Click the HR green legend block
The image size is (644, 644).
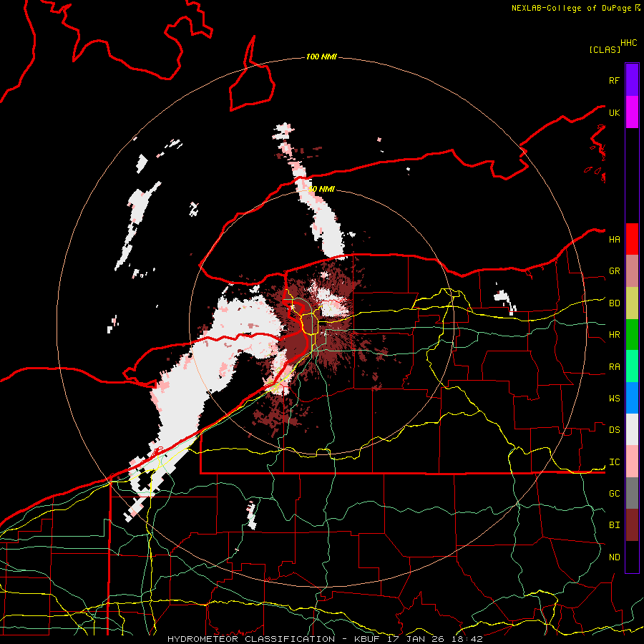coord(632,335)
